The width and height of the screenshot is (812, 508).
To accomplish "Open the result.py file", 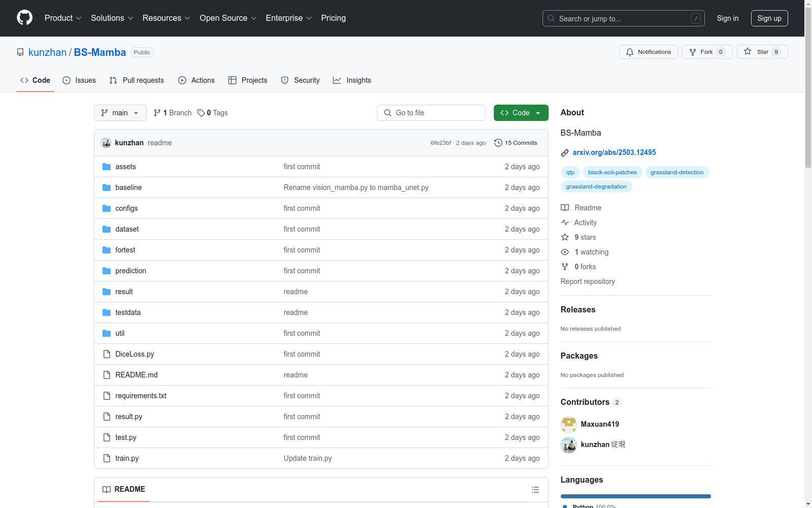I will coord(129,417).
